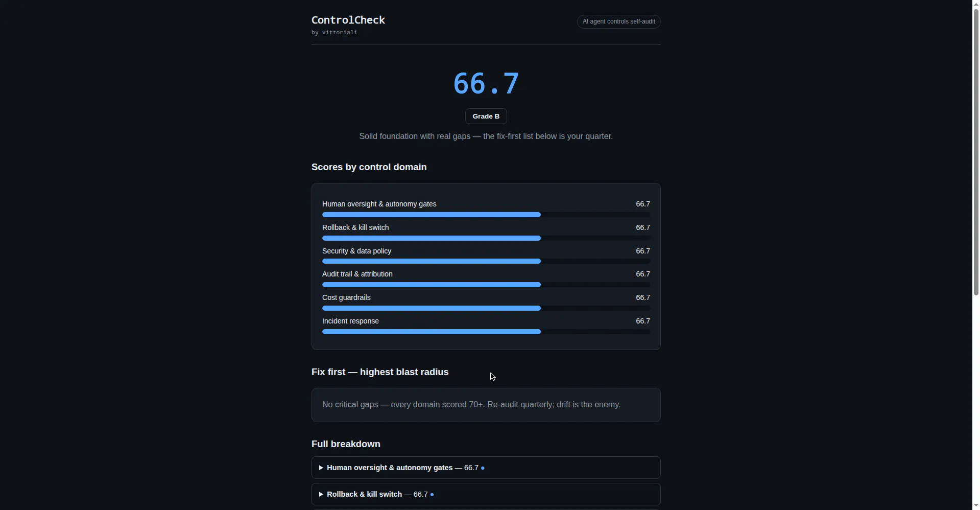
Task: Click the scrollbar down arrow
Action: tap(976, 505)
